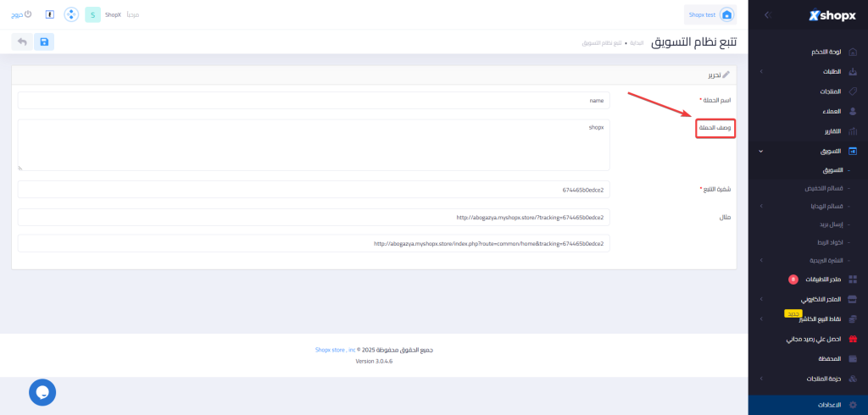Collapse the sidebar with top chevron

click(766, 14)
